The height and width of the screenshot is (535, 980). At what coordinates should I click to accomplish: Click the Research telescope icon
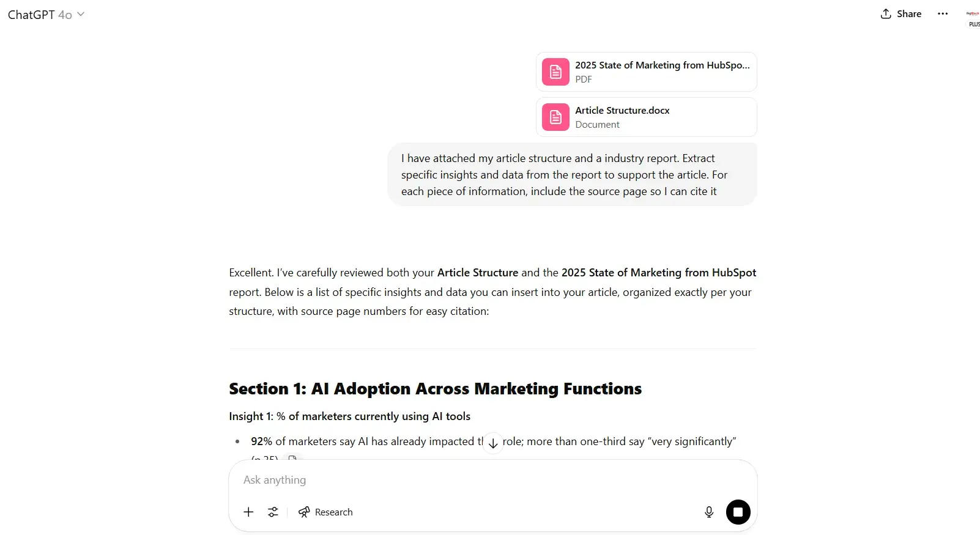304,512
